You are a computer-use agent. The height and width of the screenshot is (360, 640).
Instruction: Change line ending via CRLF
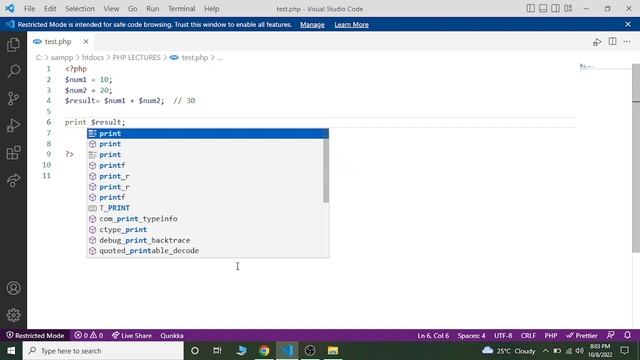528,336
